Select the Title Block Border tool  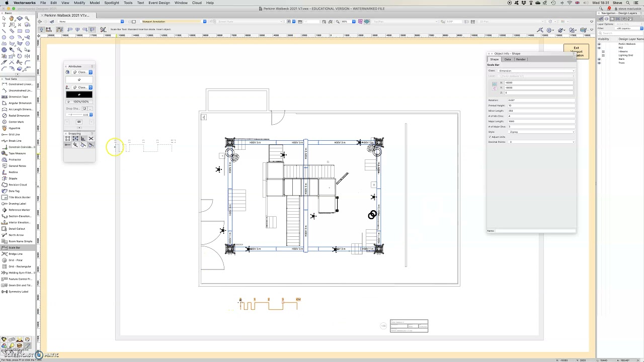(x=19, y=197)
